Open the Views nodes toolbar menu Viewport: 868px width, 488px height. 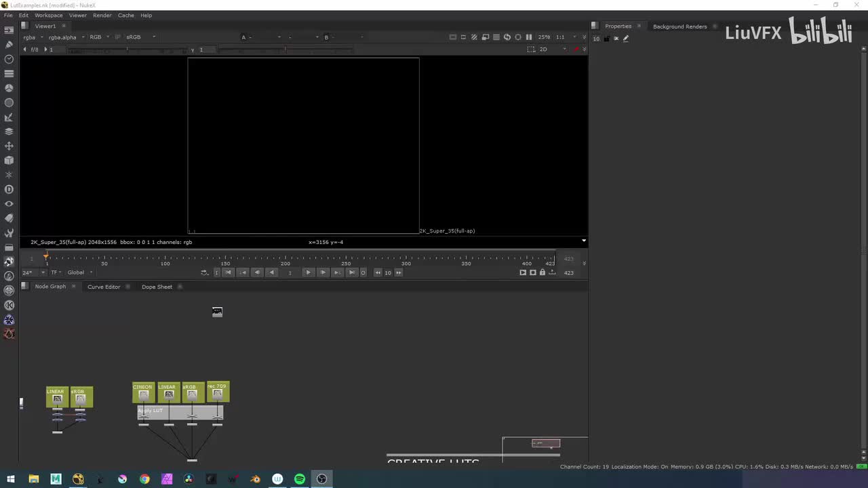9,204
